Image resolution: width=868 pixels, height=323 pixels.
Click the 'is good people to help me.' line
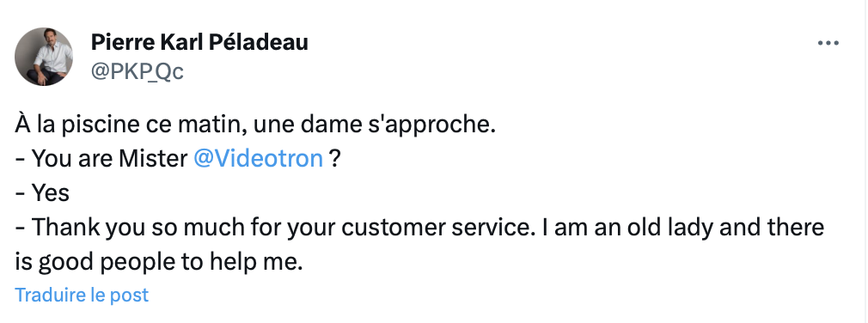pyautogui.click(x=159, y=262)
